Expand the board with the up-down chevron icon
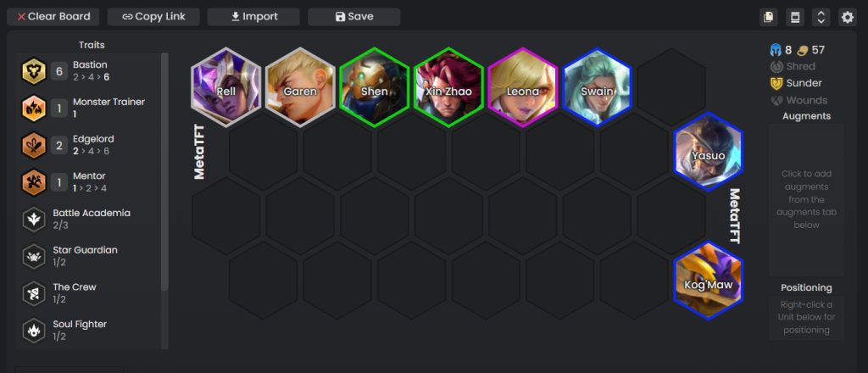Screen dimensions: 868x373 tap(821, 17)
